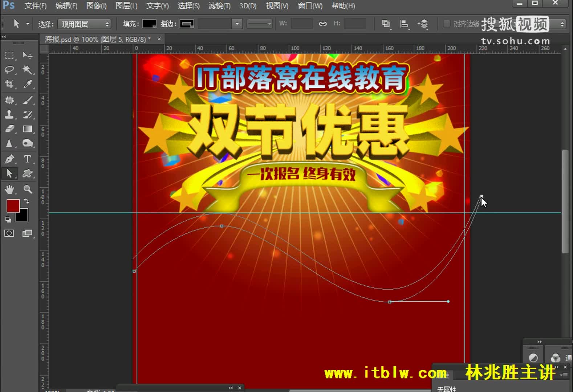Select the Clone Stamp tool
Screen dimensions: 573x392
[9, 115]
